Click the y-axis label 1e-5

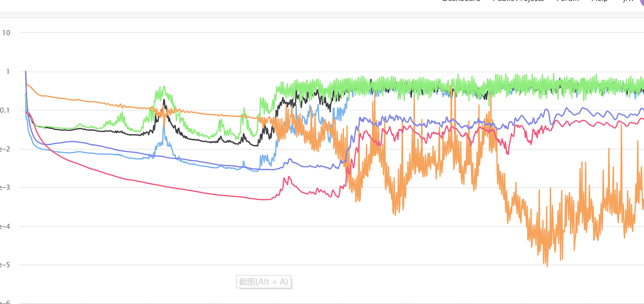tap(4, 264)
